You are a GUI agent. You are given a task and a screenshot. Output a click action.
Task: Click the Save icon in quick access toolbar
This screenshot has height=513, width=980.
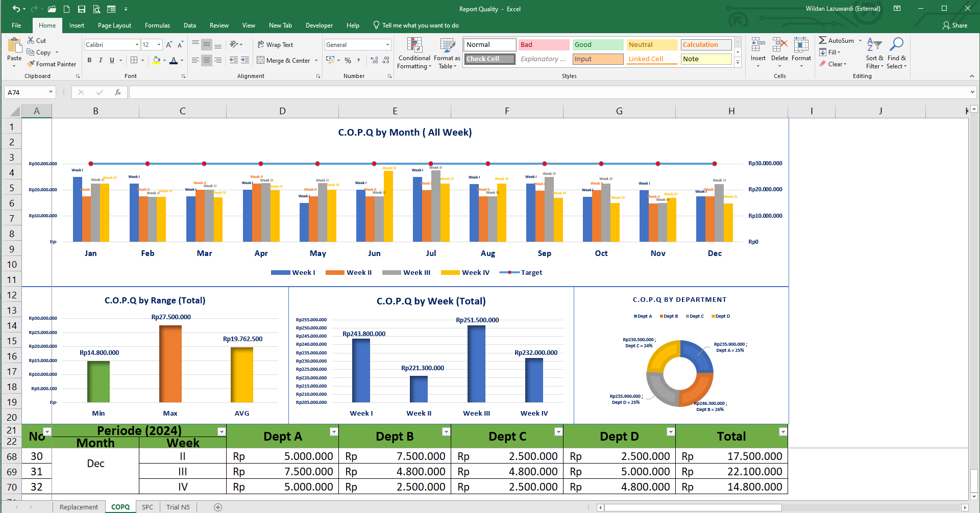(x=82, y=9)
